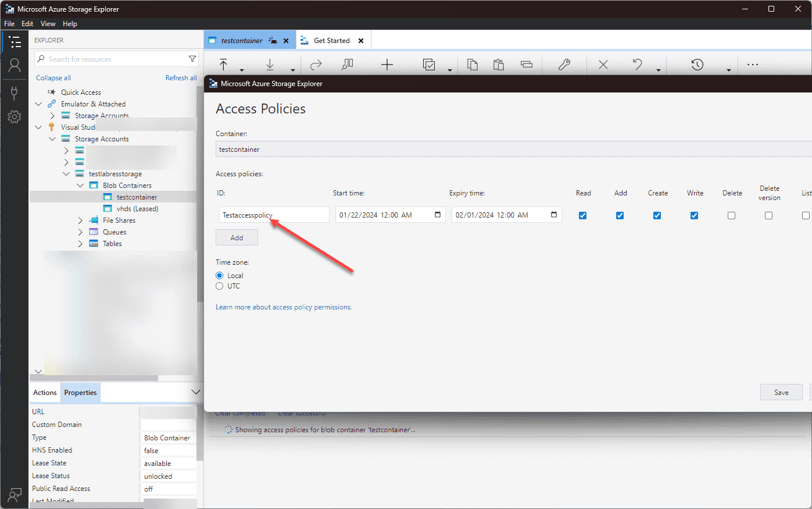
Task: Collapse the Blob Containers node
Action: [x=80, y=186]
